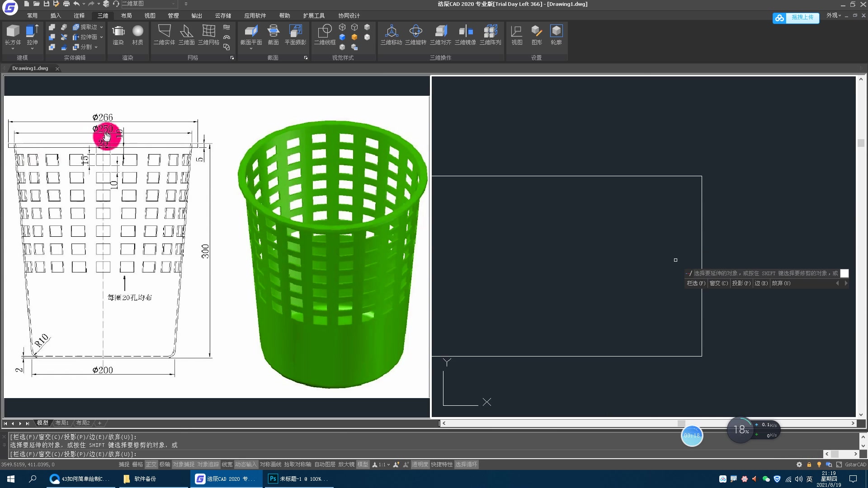Open the 插入 ribbon tab
868x488 pixels.
point(56,15)
